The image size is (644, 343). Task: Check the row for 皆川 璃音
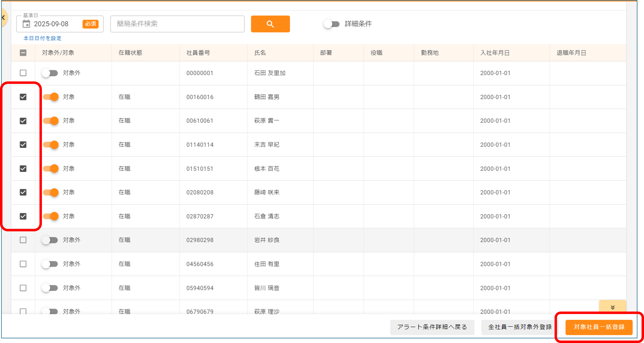(x=23, y=288)
